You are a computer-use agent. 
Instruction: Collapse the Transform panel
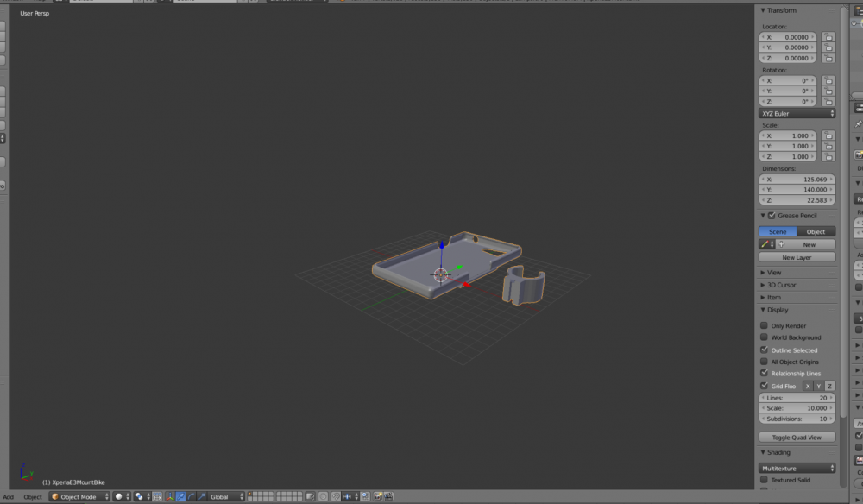(x=764, y=10)
